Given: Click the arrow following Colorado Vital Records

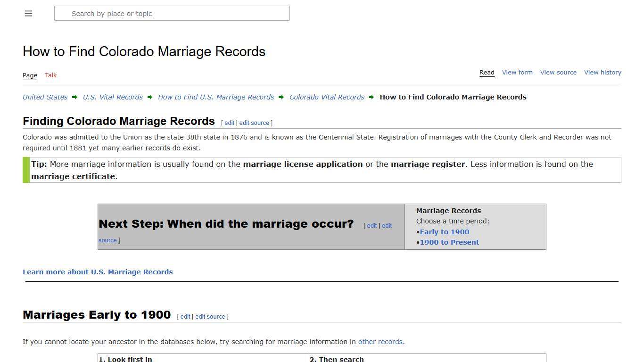Looking at the screenshot, I should 372,97.
